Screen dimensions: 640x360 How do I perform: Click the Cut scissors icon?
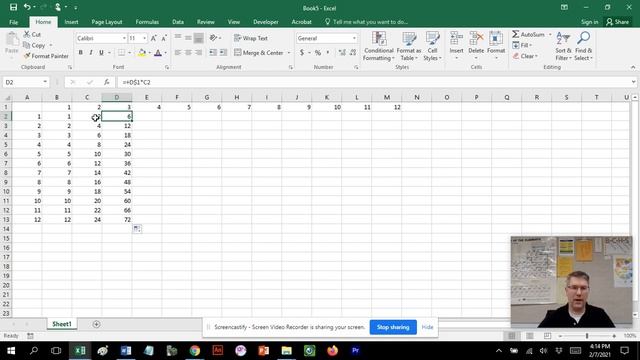(x=27, y=34)
